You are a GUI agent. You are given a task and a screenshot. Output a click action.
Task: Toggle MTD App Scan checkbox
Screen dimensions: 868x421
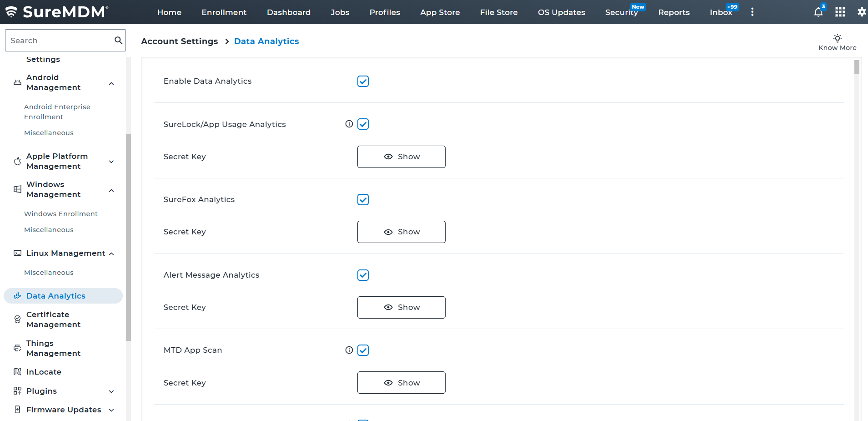click(x=363, y=350)
